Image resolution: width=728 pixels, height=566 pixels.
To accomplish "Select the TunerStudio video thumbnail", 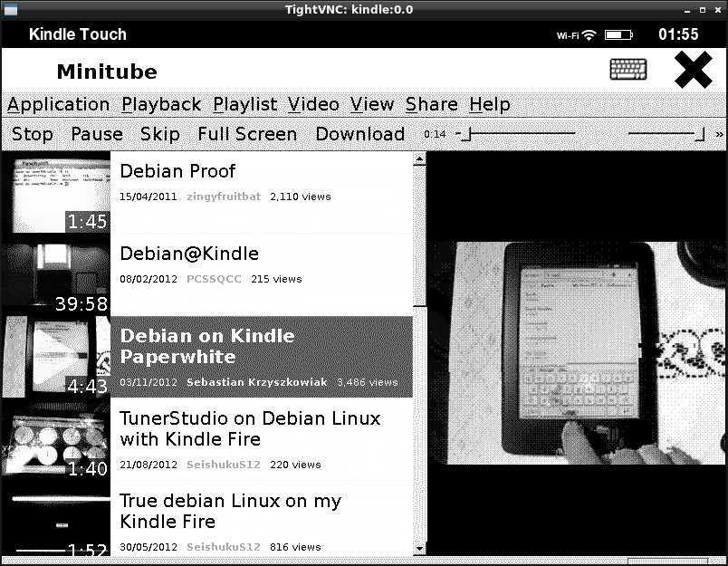I will pyautogui.click(x=56, y=439).
